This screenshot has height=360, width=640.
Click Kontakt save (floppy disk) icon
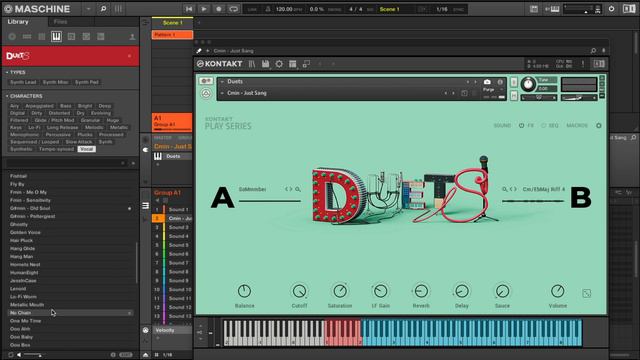coord(265,64)
